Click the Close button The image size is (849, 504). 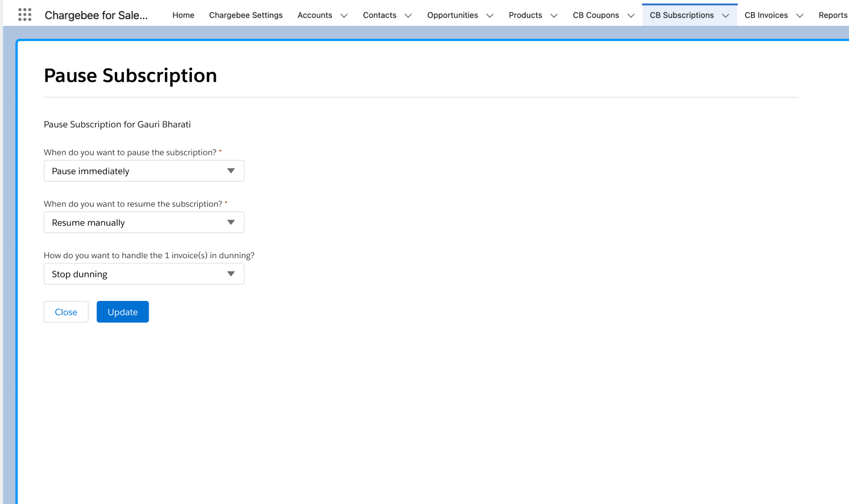tap(66, 312)
